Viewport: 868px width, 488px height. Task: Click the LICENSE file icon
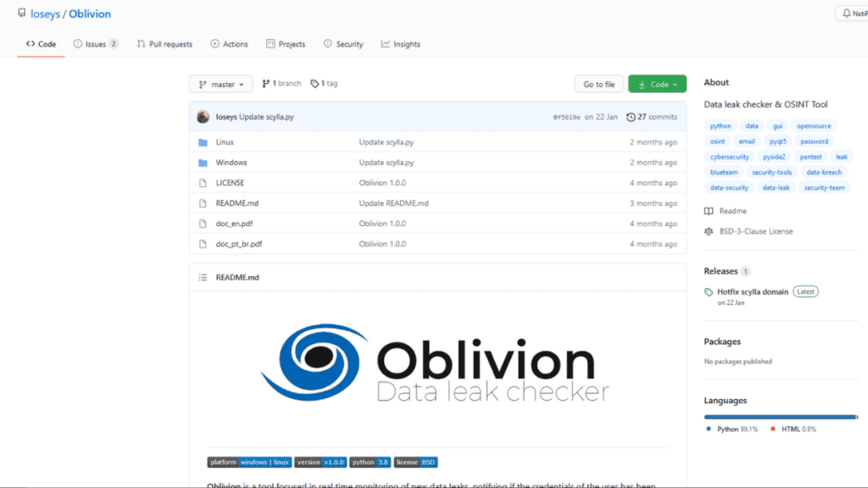click(x=203, y=183)
